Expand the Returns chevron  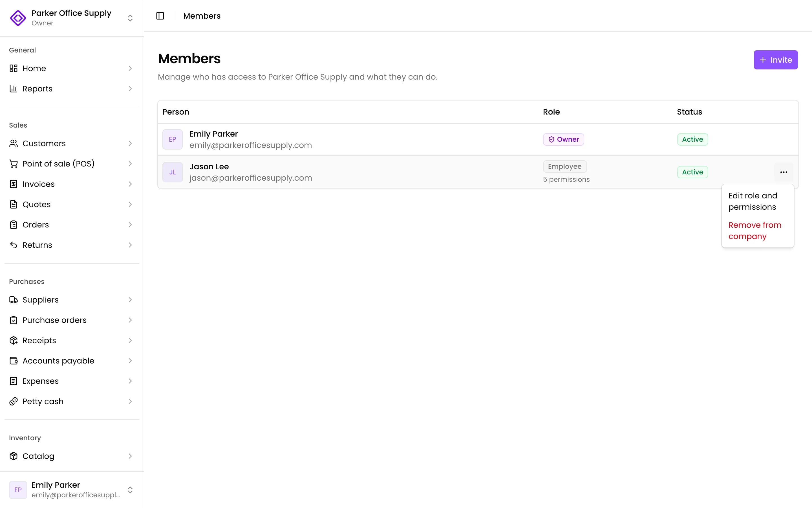click(x=130, y=245)
